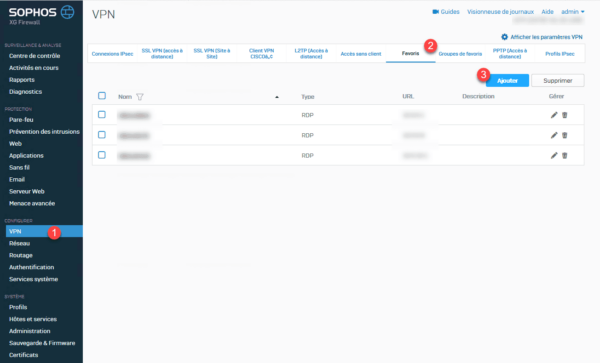Open Centre de contrôle in sidebar

(34, 56)
